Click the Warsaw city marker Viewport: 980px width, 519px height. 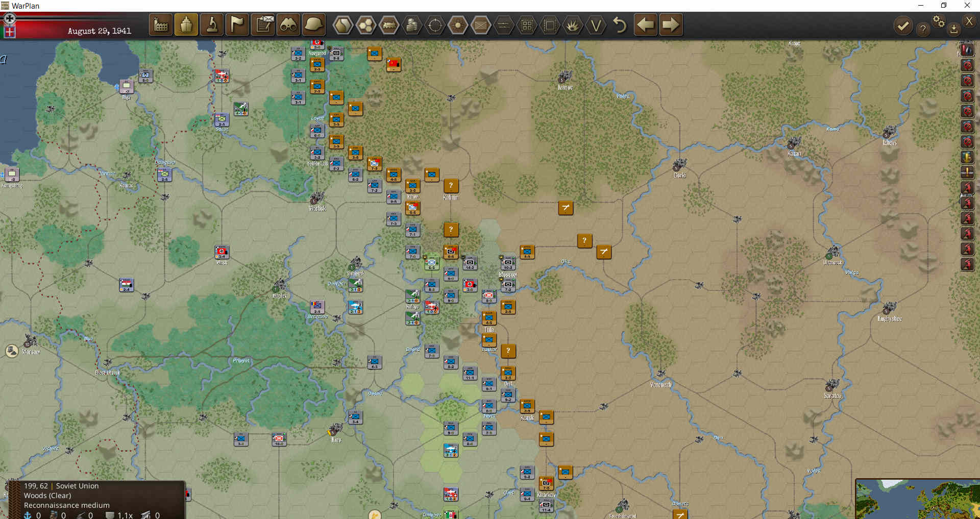[x=30, y=341]
